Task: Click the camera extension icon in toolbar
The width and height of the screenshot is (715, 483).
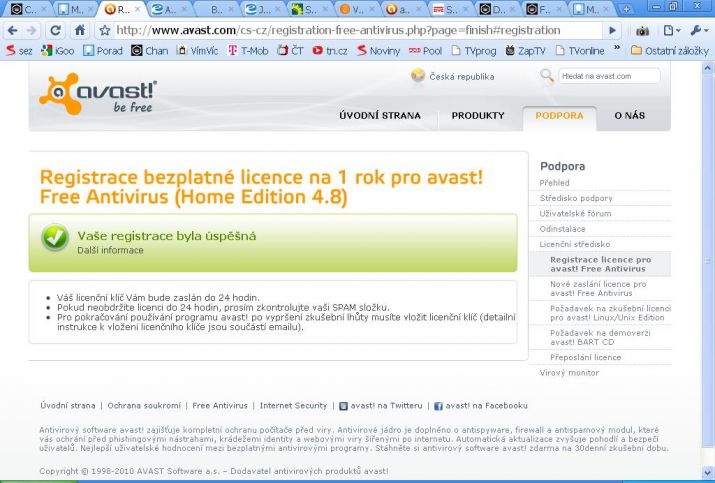Action: (642, 31)
